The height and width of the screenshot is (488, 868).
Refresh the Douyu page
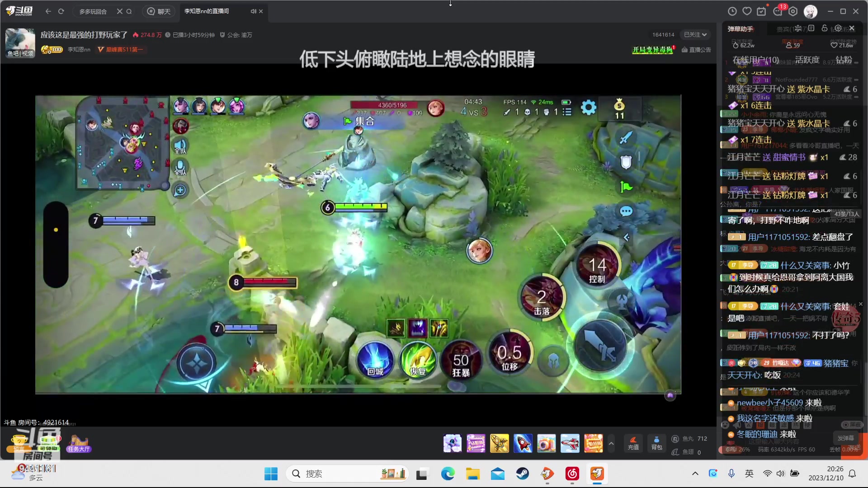[61, 11]
